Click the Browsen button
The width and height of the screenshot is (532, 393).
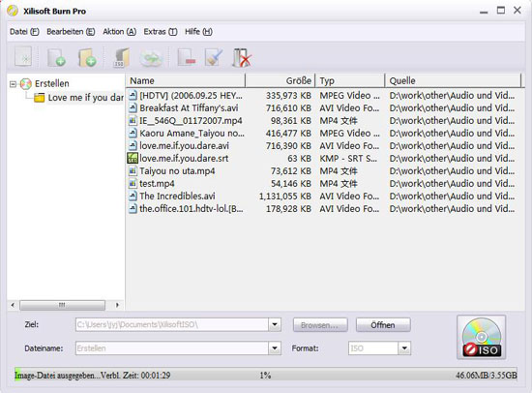pyautogui.click(x=320, y=325)
